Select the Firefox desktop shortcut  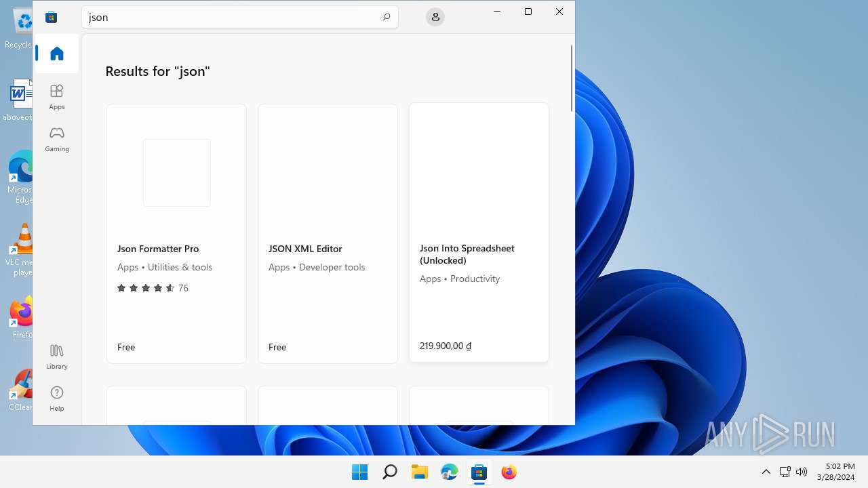(x=20, y=317)
